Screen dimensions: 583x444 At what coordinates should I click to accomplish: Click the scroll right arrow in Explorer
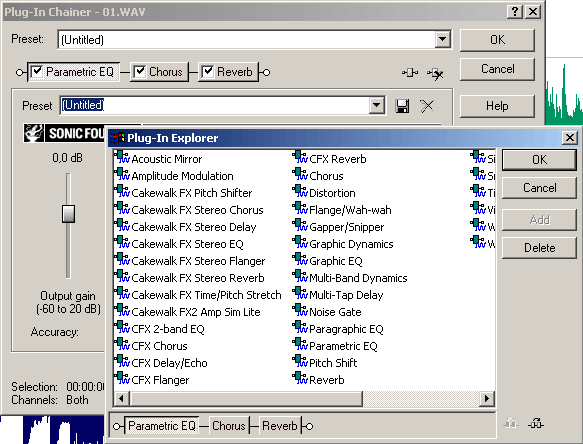487,399
